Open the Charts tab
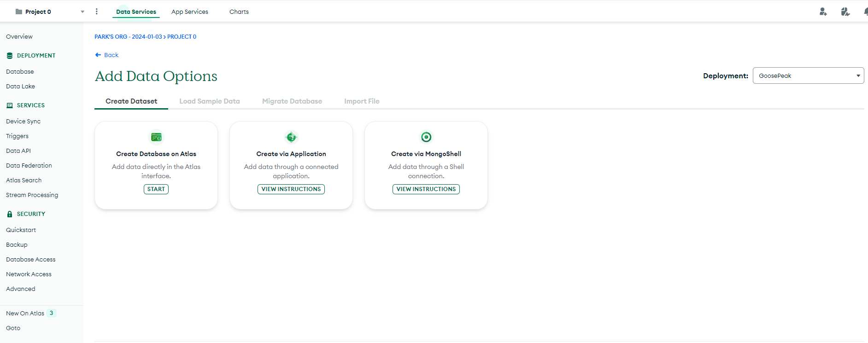Screen dimensions: 868x343 (239, 12)
